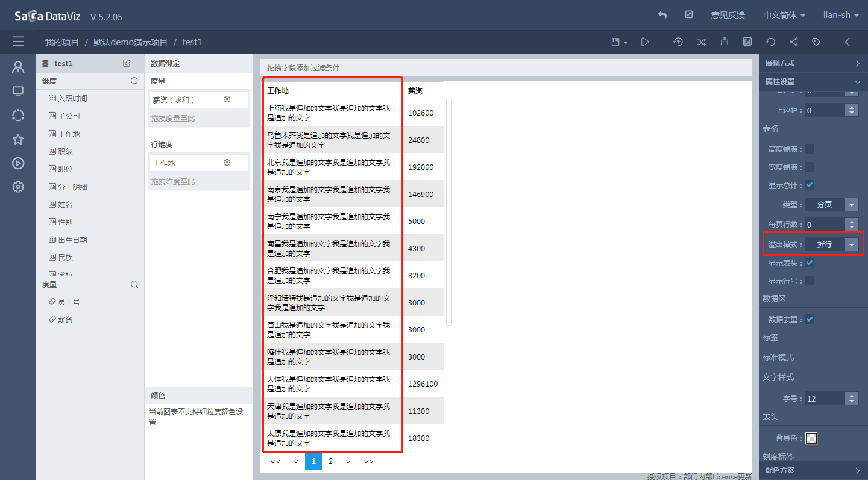Expand the 展现方式 panel
The width and height of the screenshot is (868, 480).
(814, 63)
